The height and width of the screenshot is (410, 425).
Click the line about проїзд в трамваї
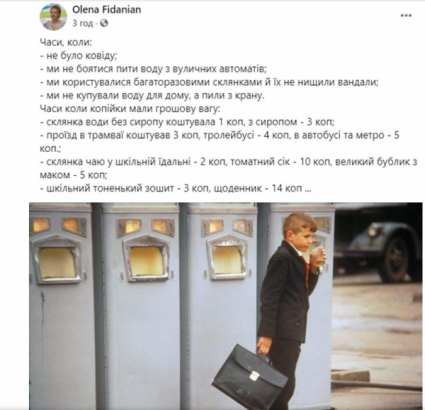tap(220, 142)
